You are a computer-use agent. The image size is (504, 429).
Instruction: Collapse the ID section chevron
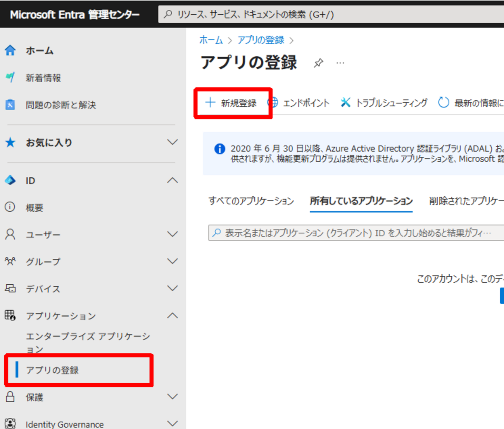pos(173,180)
